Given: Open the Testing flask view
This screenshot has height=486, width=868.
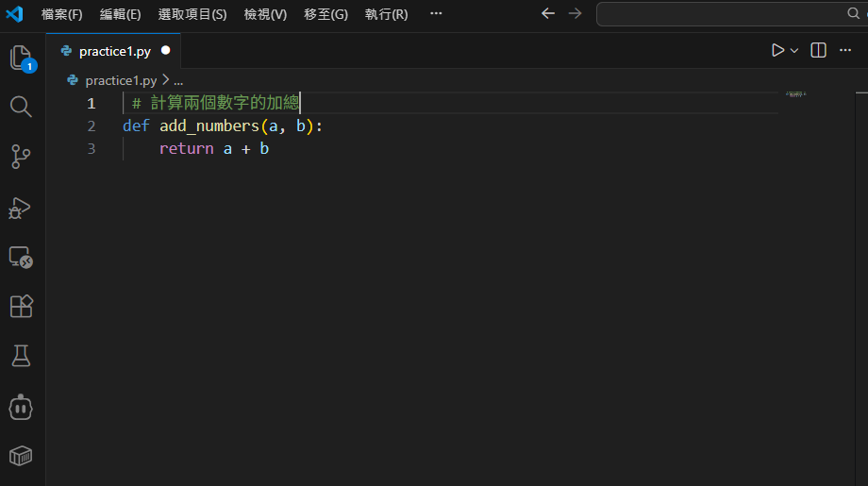Looking at the screenshot, I should 21,356.
